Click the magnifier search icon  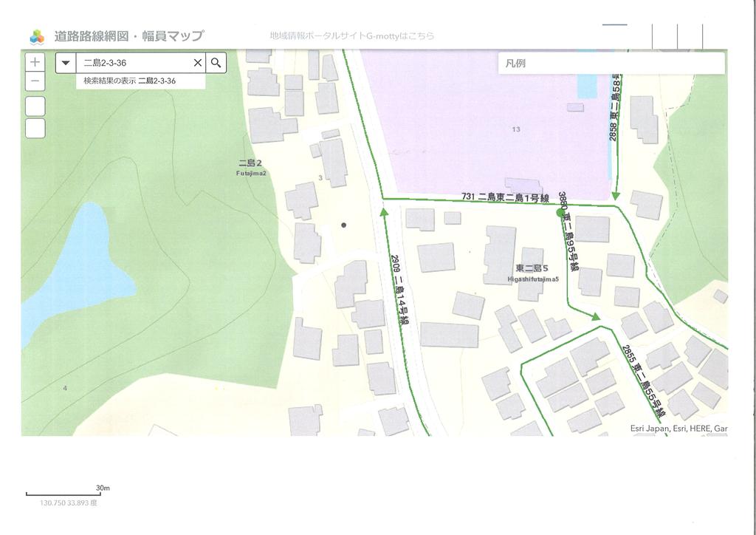[x=216, y=63]
